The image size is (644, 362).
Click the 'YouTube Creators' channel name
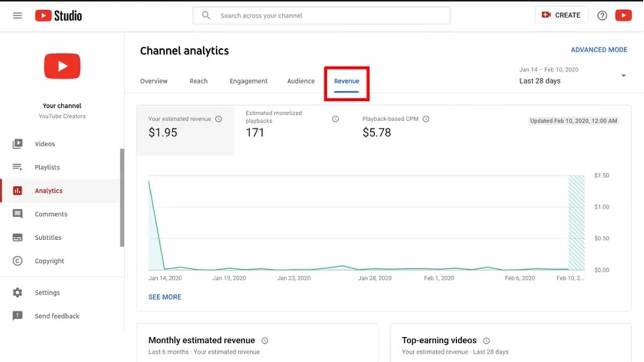(62, 116)
